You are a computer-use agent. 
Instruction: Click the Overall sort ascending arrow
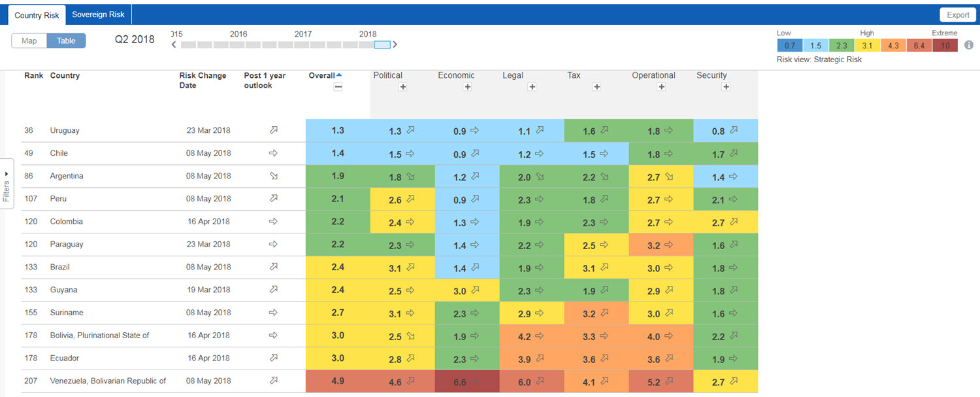338,75
